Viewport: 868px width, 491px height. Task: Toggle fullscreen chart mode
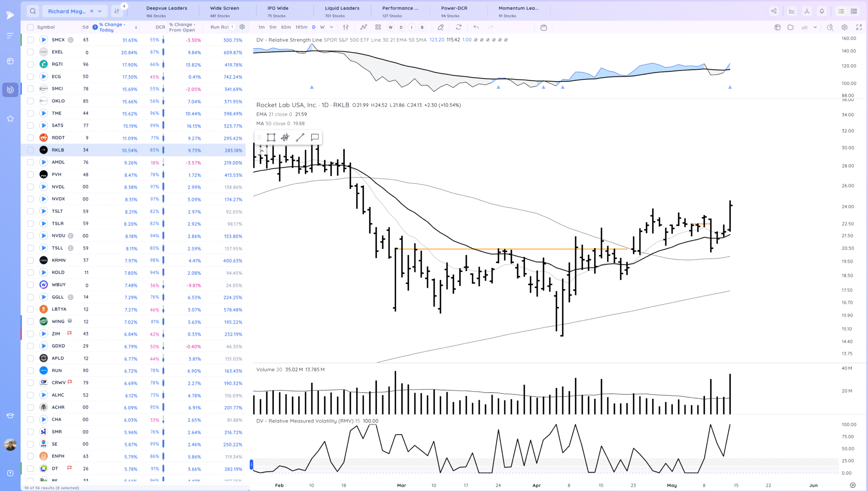859,27
